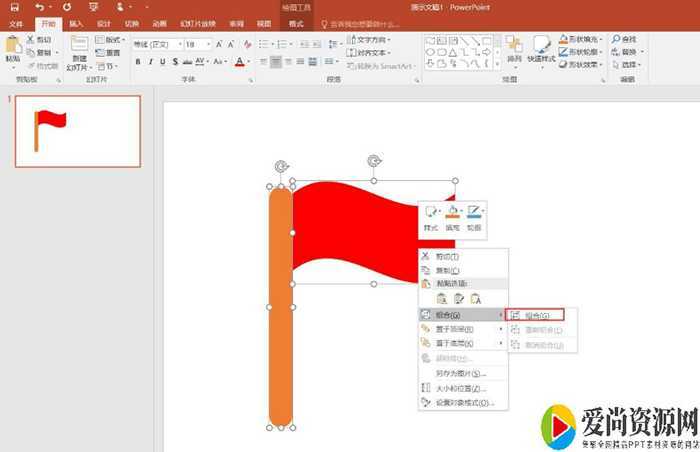Click the Undo icon in title bar
Image resolution: width=700 pixels, height=452 pixels.
coord(39,7)
